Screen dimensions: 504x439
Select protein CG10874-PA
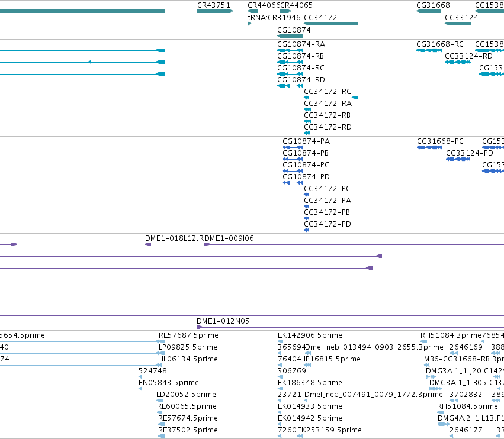point(293,147)
